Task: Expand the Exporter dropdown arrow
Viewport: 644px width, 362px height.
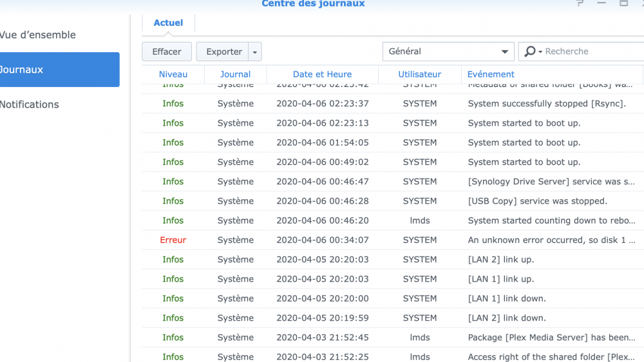Action: 255,52
